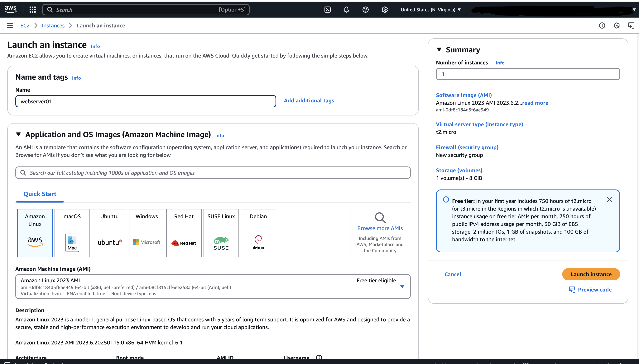Switch to the Quick Start tab
Viewport: 639px width, 364px height.
pyautogui.click(x=40, y=194)
